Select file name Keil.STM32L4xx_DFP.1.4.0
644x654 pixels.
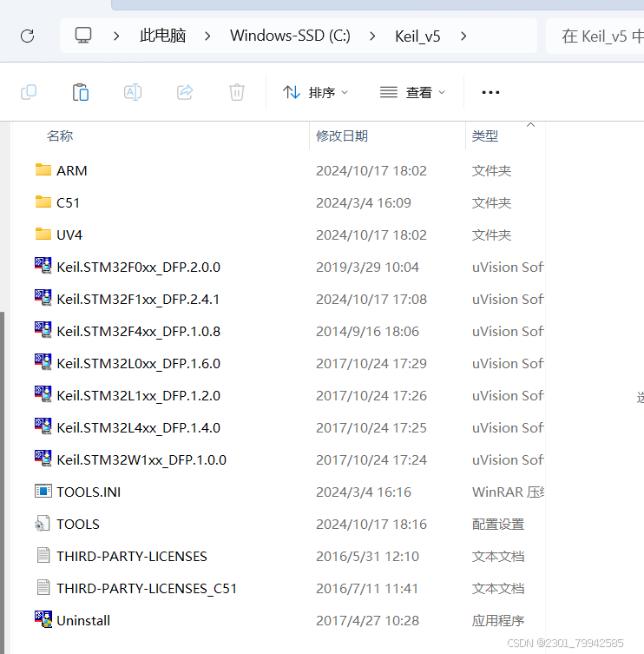tap(138, 427)
